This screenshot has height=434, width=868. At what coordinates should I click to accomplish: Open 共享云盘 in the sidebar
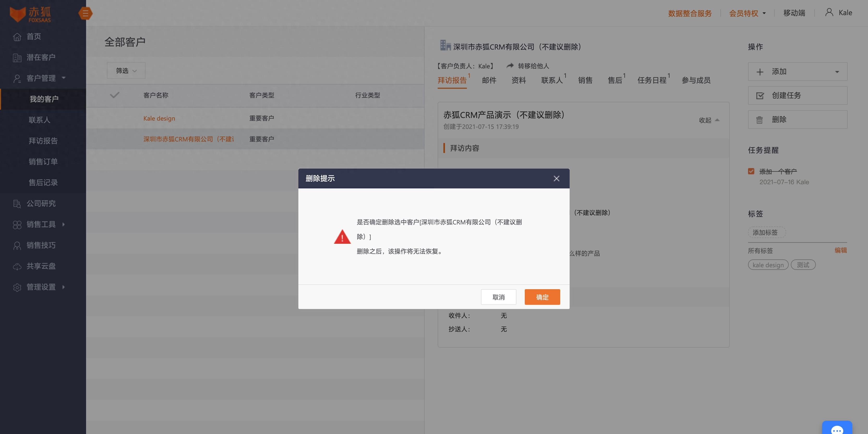tap(41, 266)
